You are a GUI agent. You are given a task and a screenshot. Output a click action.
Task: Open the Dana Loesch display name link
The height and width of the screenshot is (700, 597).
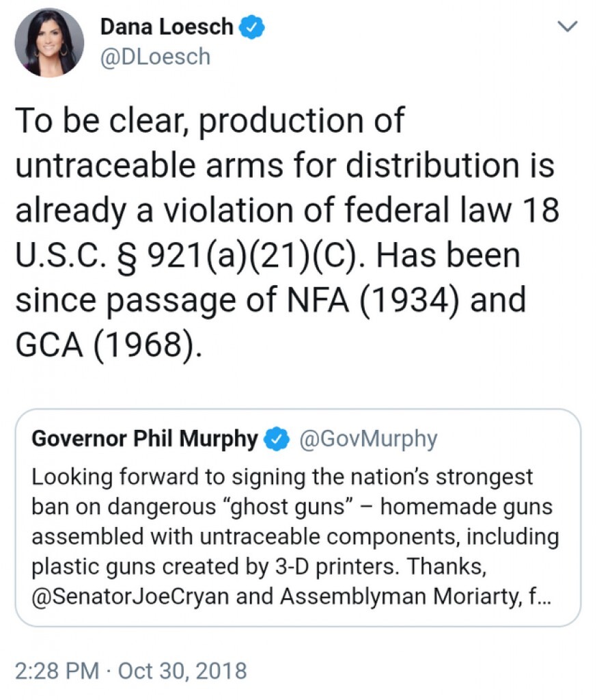[167, 27]
